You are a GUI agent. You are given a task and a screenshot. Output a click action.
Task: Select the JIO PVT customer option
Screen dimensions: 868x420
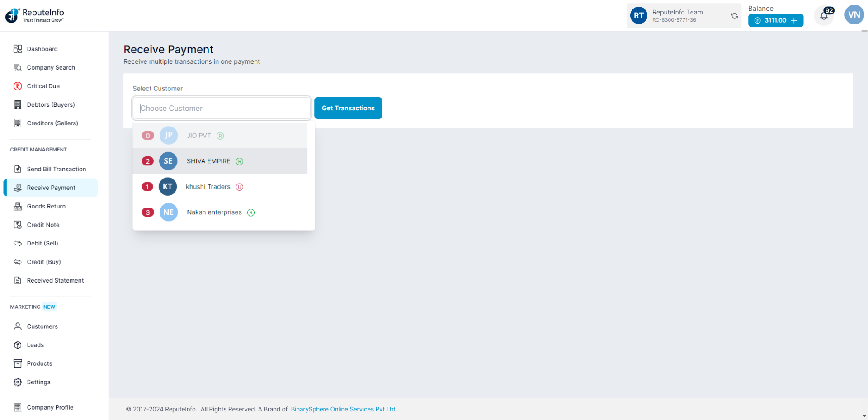pyautogui.click(x=199, y=136)
